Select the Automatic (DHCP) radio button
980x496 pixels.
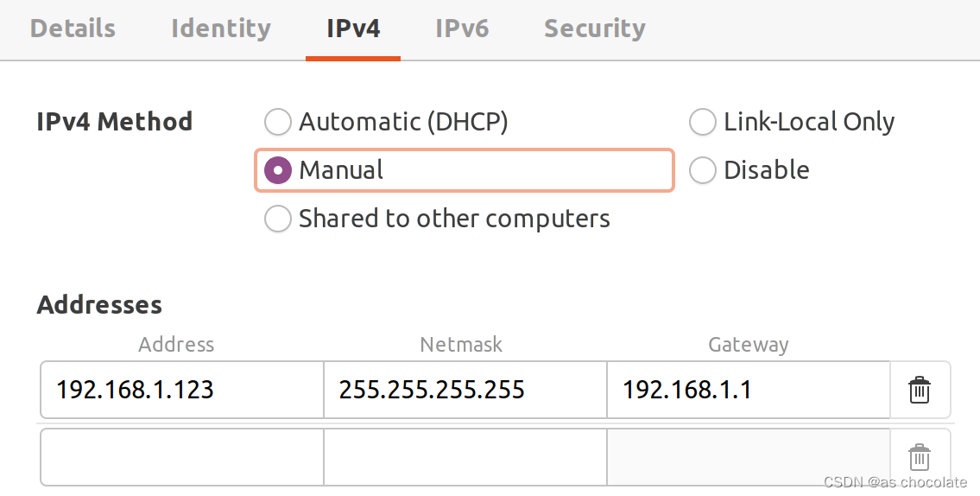(277, 122)
